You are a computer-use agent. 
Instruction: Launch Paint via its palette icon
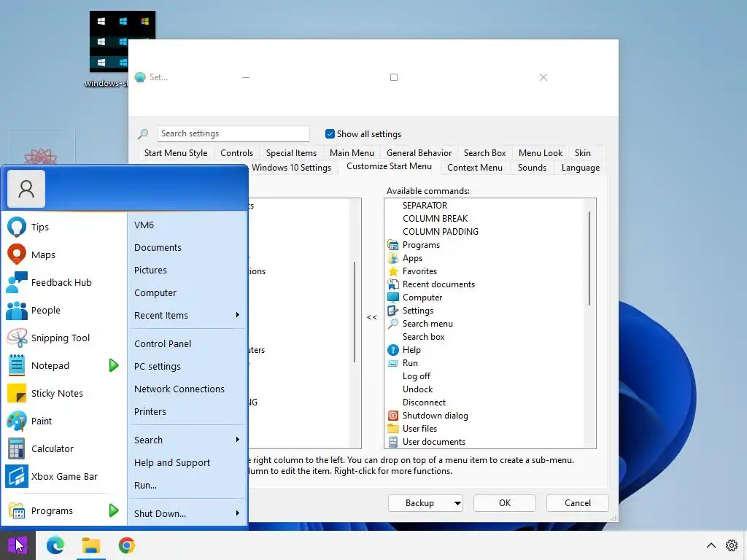pos(17,421)
